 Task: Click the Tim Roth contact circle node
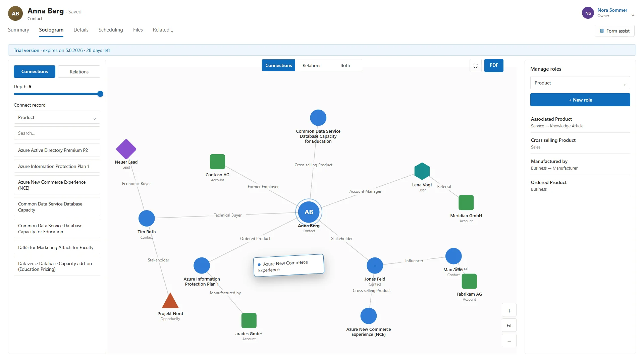[147, 219]
